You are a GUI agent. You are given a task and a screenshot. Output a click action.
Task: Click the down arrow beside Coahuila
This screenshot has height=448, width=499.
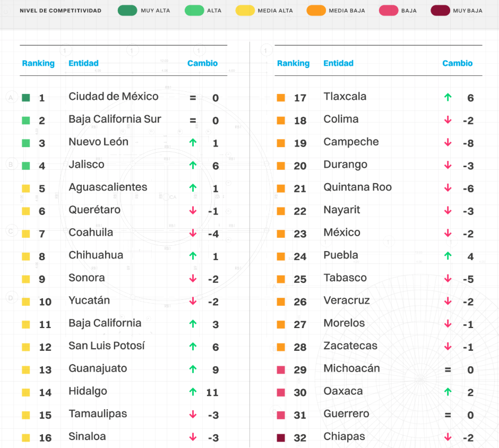click(x=193, y=233)
